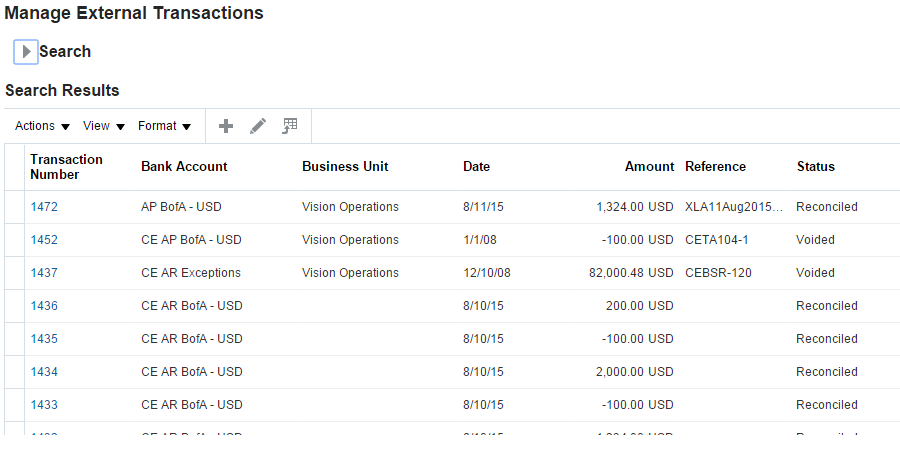The width and height of the screenshot is (900, 475).
Task: Click the Export to Excel icon
Action: click(x=290, y=126)
